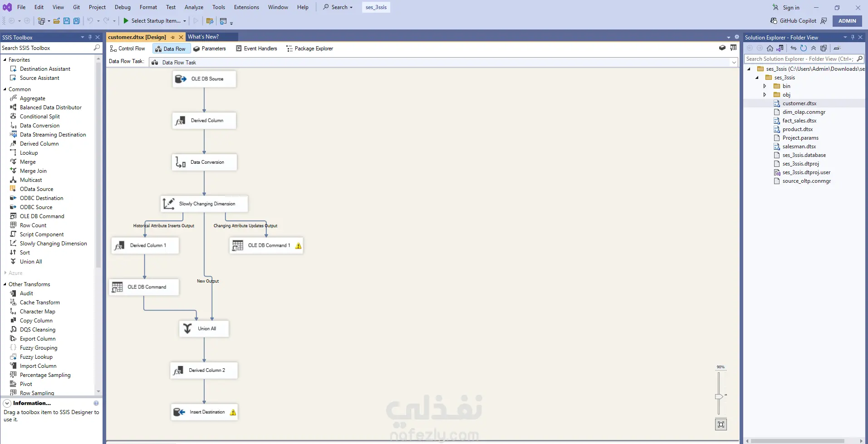Click the Refresh icon in Solution Explorer
This screenshot has height=444, width=868.
click(804, 48)
